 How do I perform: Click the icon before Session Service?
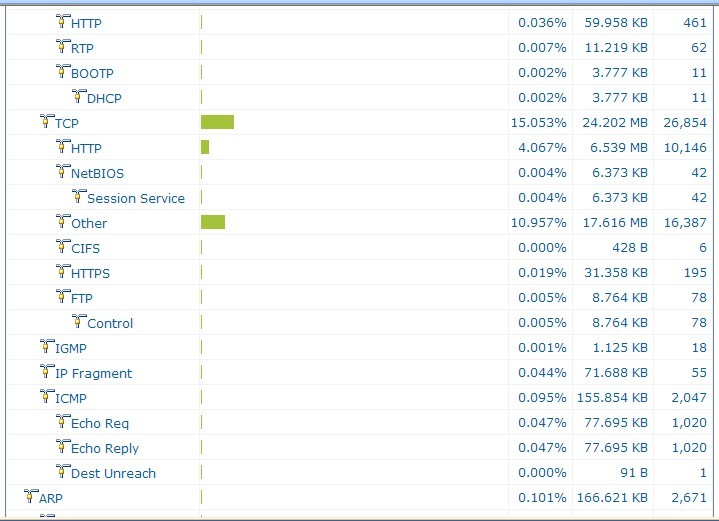[x=78, y=196]
